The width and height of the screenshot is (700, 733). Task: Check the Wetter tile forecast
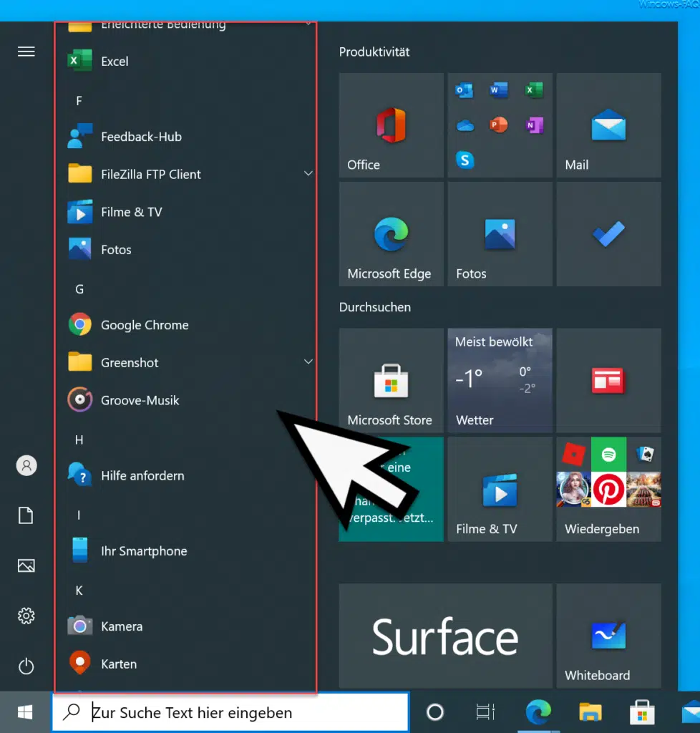tap(500, 381)
